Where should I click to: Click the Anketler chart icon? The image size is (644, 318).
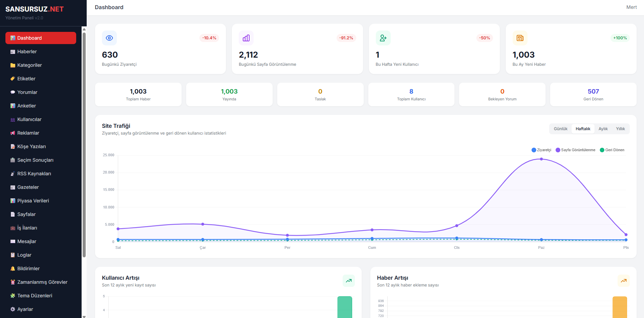click(13, 106)
